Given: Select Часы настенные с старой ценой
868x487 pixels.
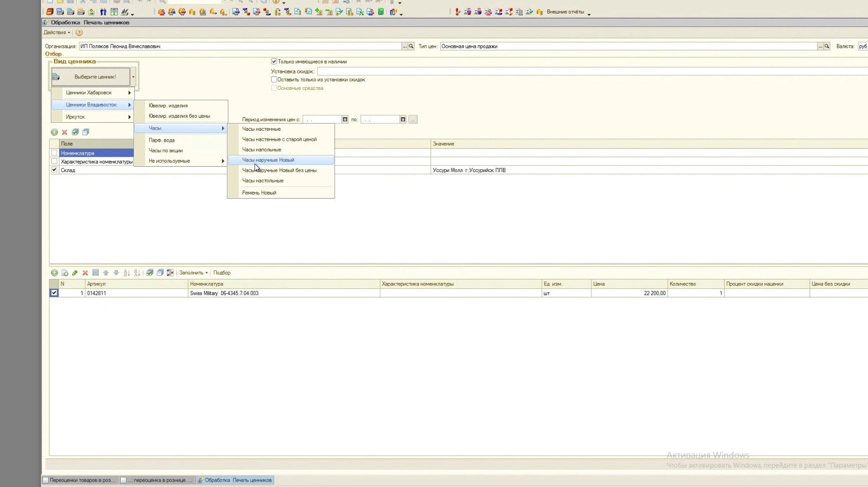Looking at the screenshot, I should (281, 139).
